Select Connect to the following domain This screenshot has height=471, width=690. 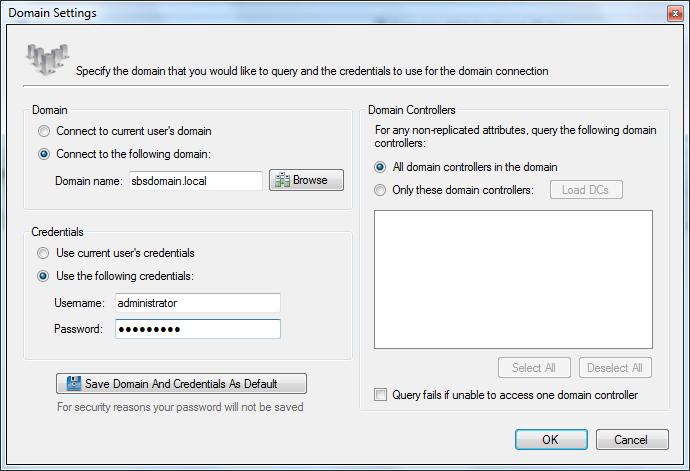click(x=43, y=154)
